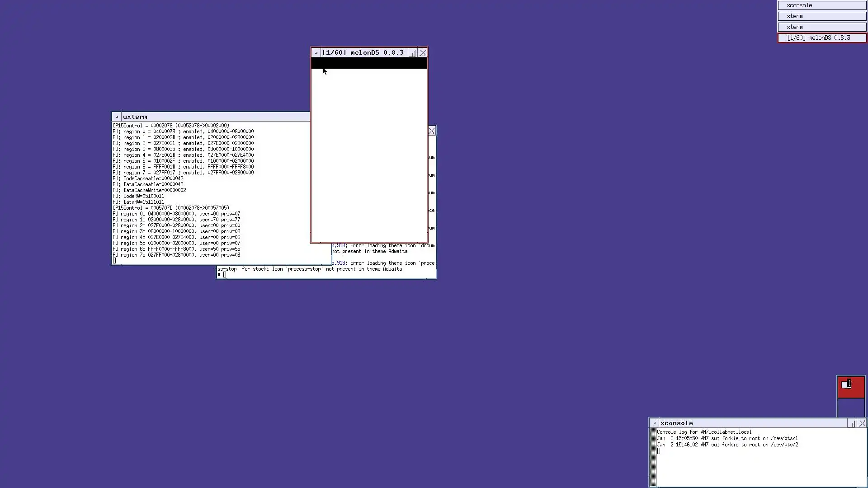Close the melonDS 0.8.3 window
This screenshot has width=868, height=488.
[423, 53]
